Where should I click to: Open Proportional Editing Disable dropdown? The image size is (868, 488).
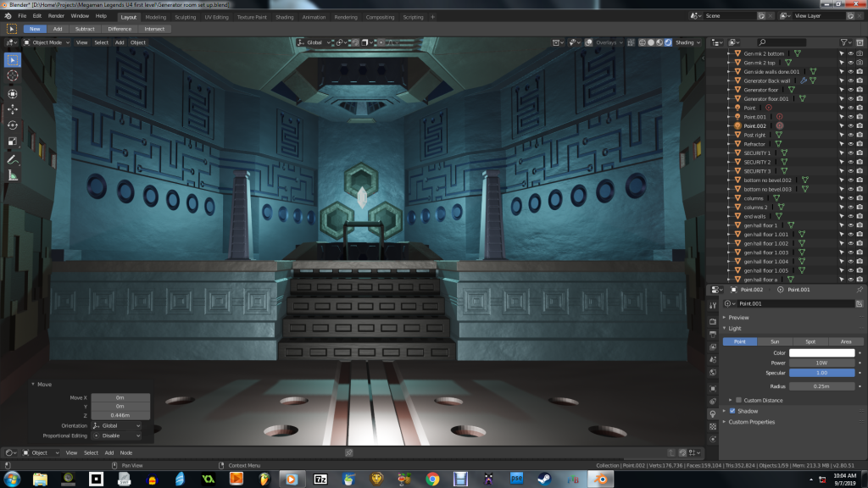(x=117, y=436)
